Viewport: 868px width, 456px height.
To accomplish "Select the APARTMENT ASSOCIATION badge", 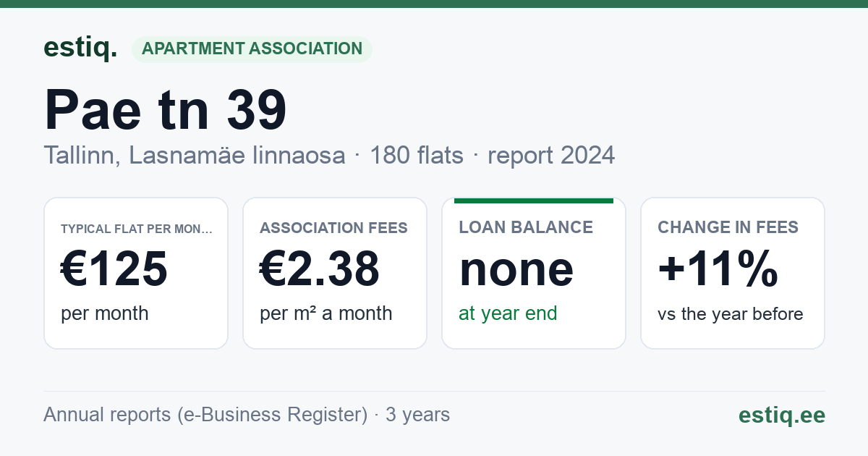I will click(x=252, y=49).
